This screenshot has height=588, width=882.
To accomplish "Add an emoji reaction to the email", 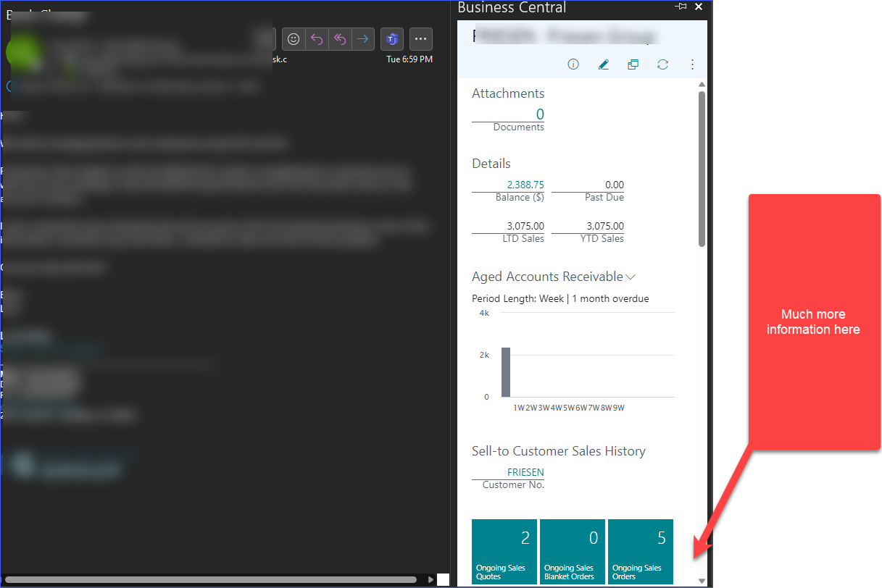I will tap(294, 39).
